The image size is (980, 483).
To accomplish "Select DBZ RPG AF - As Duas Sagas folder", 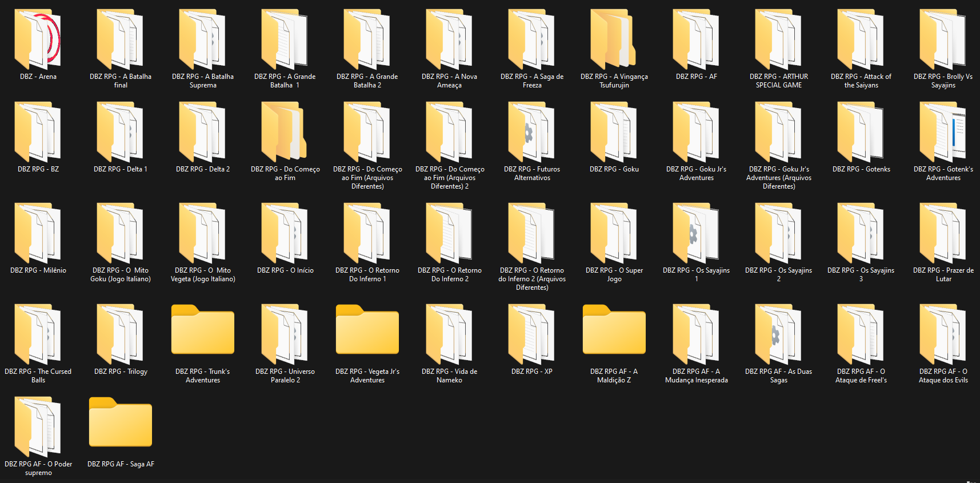I will click(778, 334).
